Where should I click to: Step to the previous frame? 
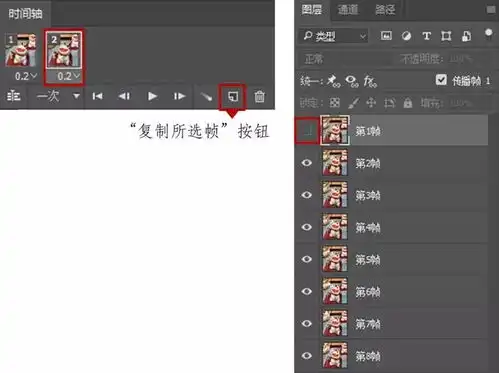tap(124, 96)
